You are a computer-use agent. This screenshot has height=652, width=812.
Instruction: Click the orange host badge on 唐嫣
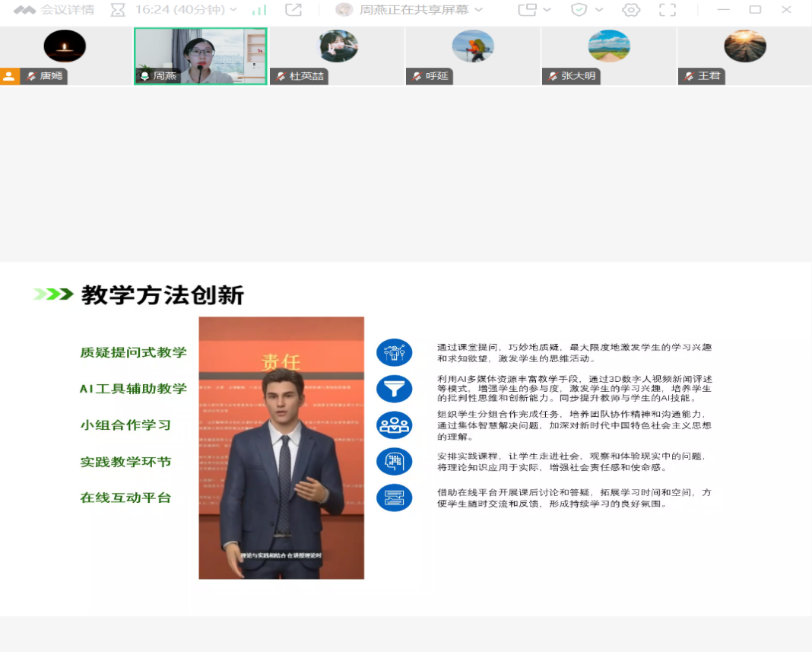pos(9,76)
